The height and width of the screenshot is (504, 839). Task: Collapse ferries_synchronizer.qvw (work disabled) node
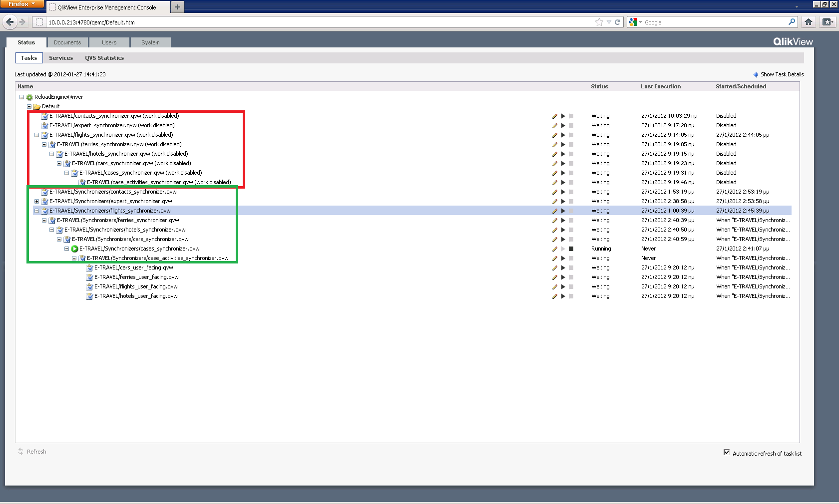[x=44, y=145]
